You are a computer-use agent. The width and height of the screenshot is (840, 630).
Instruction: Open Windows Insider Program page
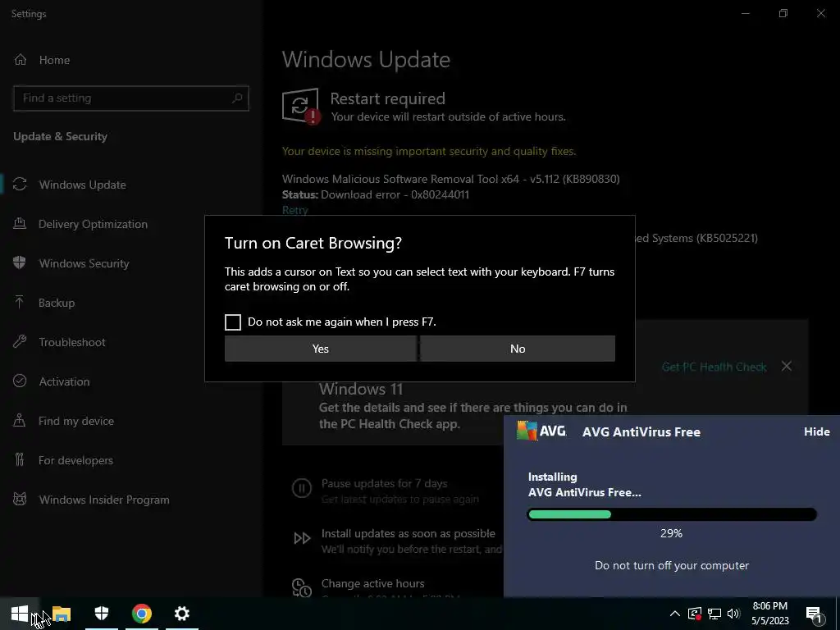(104, 500)
